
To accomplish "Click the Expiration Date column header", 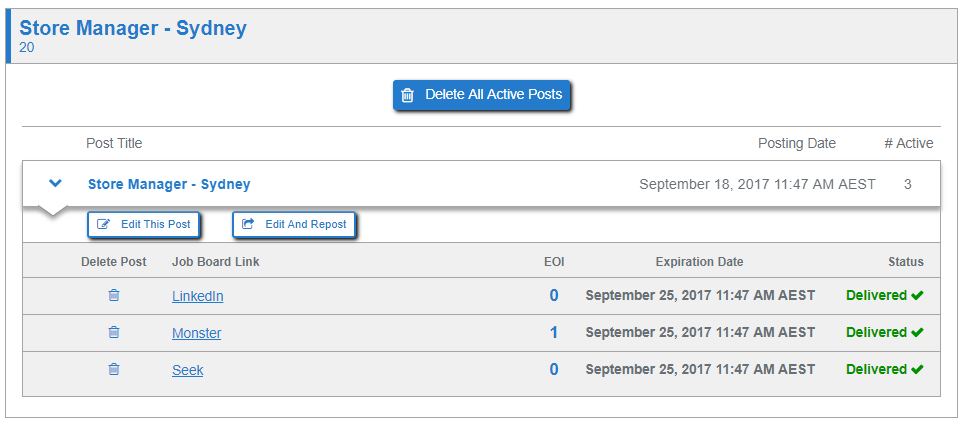I will [699, 262].
